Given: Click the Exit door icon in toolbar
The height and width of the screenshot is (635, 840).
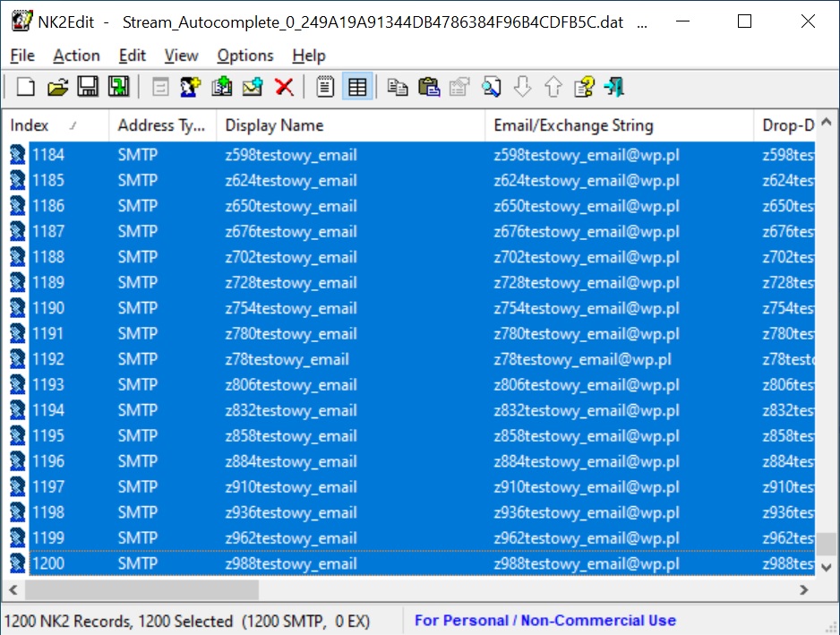Looking at the screenshot, I should (614, 87).
